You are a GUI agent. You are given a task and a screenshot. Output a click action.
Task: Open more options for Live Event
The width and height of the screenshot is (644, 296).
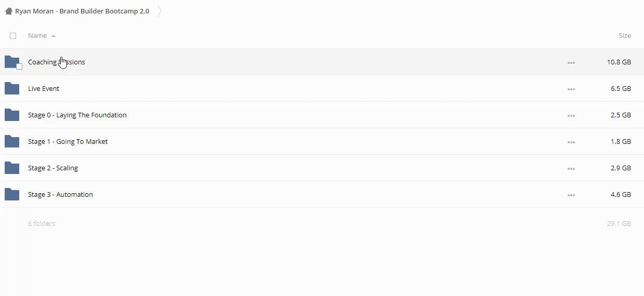pos(571,89)
